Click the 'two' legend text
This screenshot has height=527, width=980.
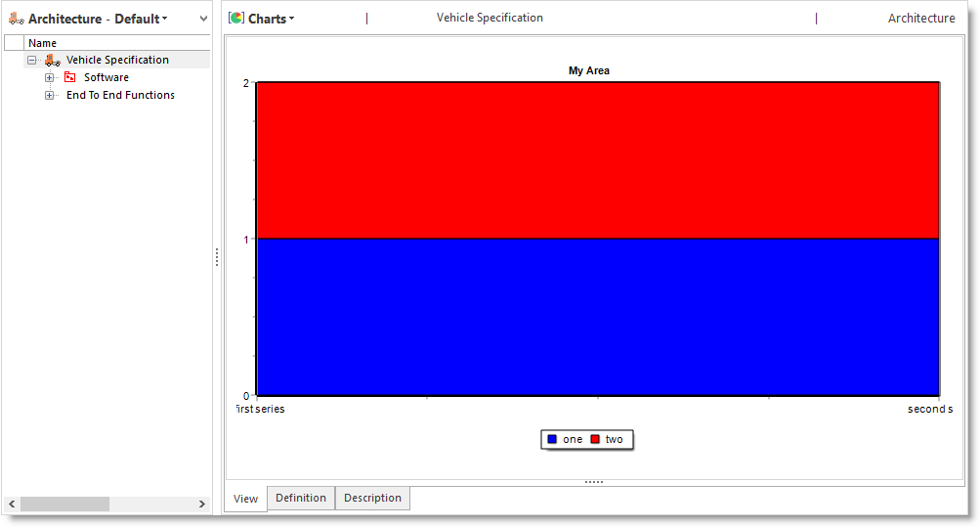614,439
